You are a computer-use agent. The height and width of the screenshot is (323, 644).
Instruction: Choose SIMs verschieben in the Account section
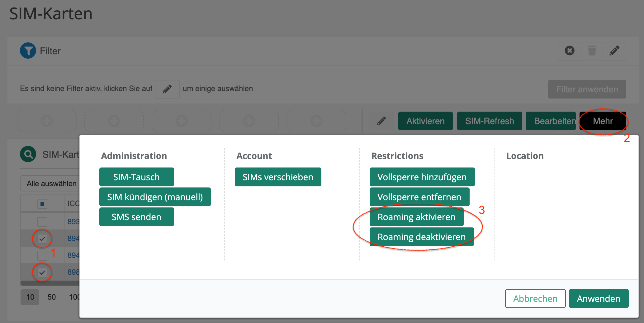(278, 177)
